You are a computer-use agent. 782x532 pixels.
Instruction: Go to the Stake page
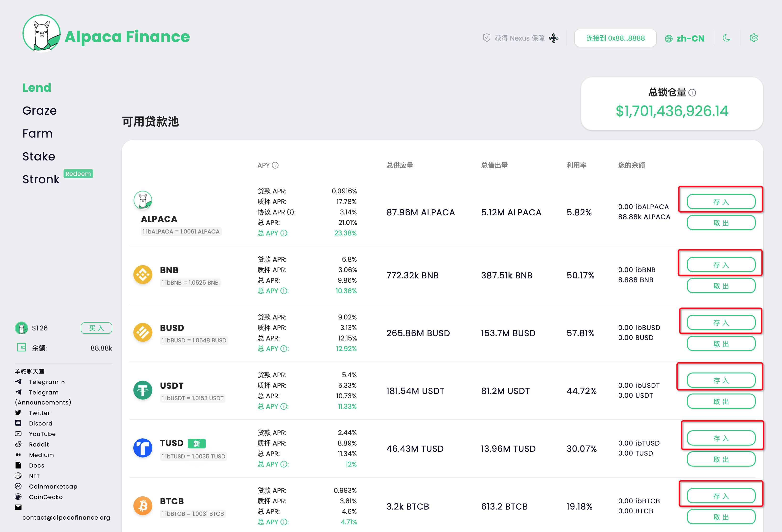[39, 156]
